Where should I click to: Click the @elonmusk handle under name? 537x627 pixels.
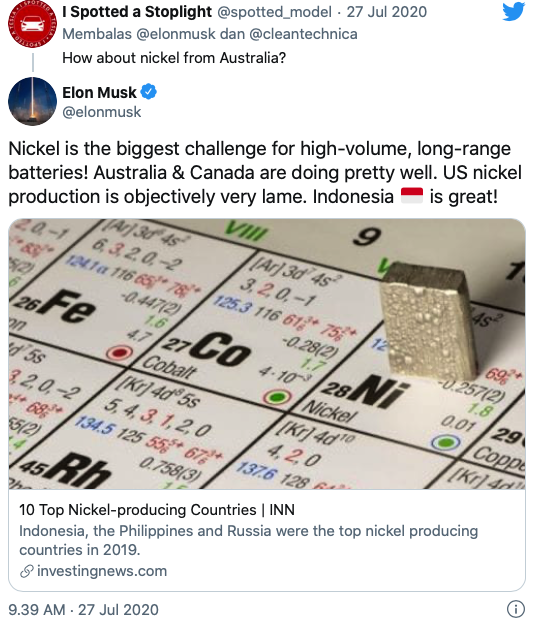point(102,112)
